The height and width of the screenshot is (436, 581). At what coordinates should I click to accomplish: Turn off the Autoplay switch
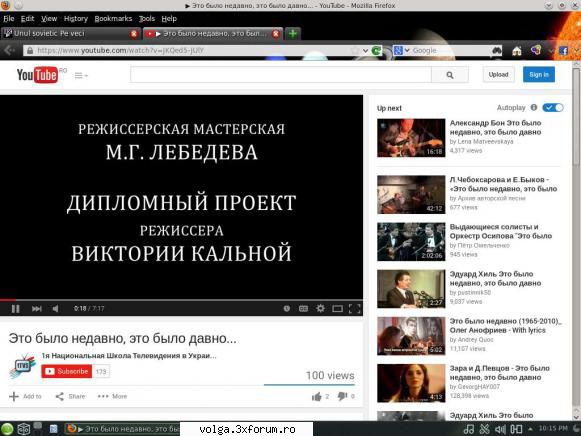click(x=553, y=108)
